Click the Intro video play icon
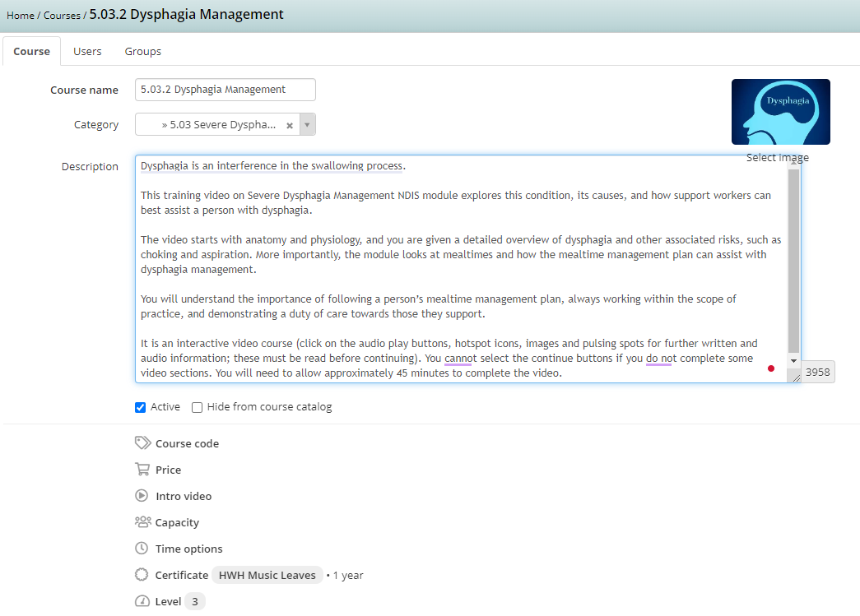 (142, 495)
